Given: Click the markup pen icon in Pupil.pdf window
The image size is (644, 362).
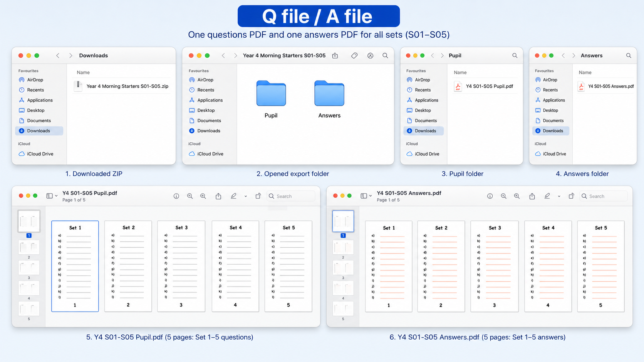Looking at the screenshot, I should tap(233, 196).
